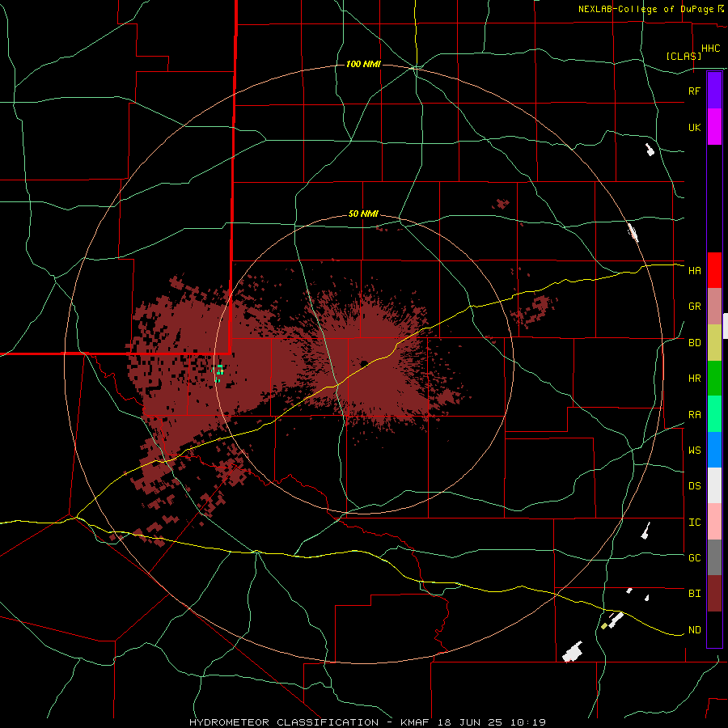Click the IC pink legend swatch
728x728 pixels.
tap(714, 522)
